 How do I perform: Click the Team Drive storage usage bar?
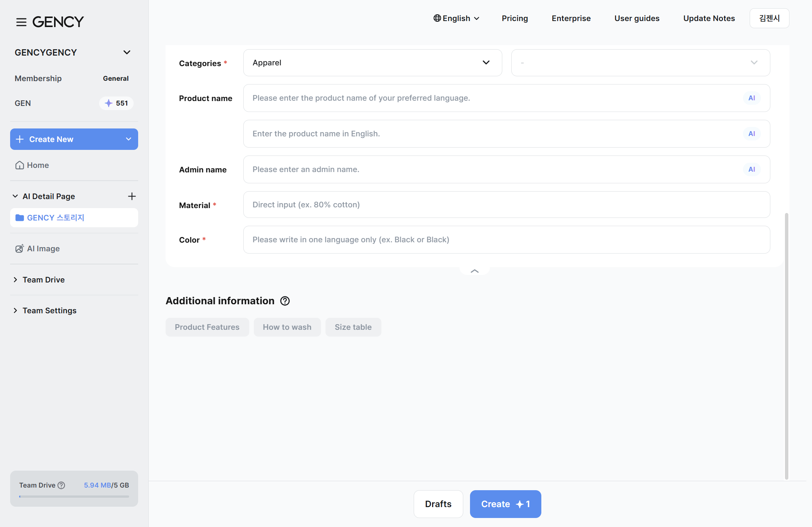[x=74, y=497]
